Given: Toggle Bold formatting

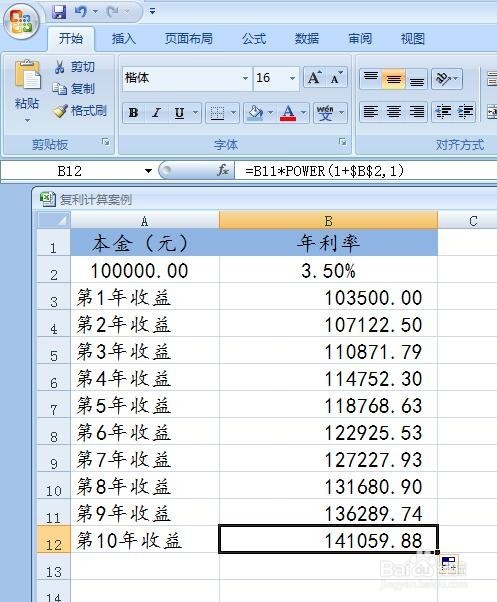Looking at the screenshot, I should click(133, 113).
